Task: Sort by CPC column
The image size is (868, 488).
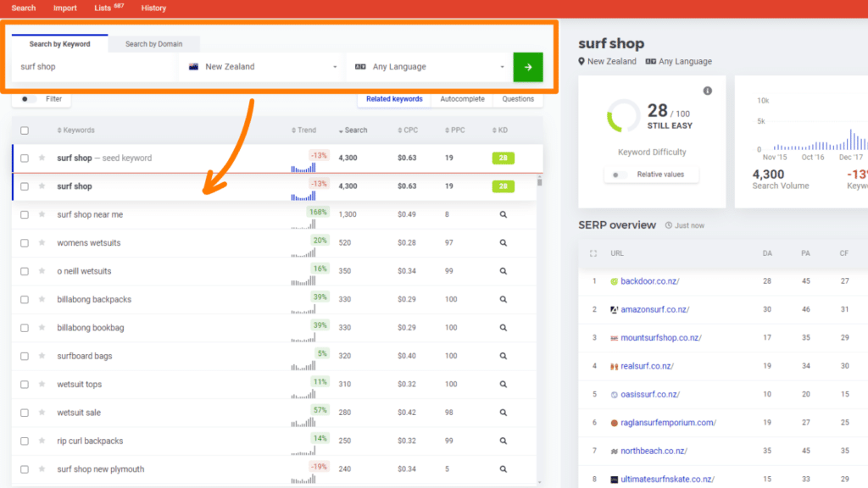Action: tap(408, 130)
